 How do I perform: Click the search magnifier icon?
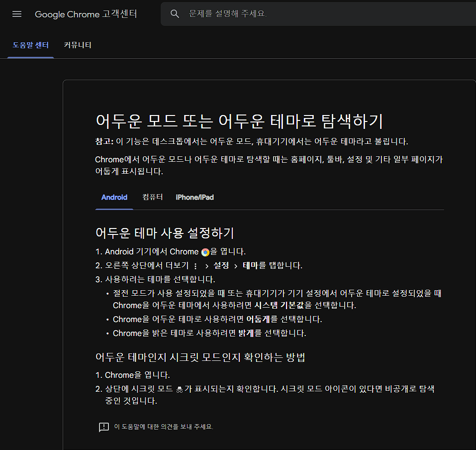point(175,13)
